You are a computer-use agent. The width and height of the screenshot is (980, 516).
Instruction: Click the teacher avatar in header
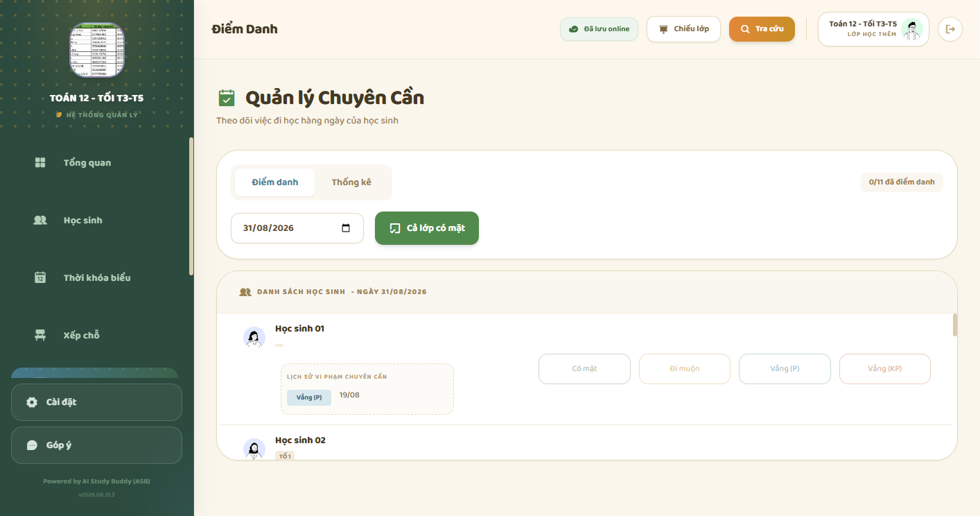coord(912,29)
